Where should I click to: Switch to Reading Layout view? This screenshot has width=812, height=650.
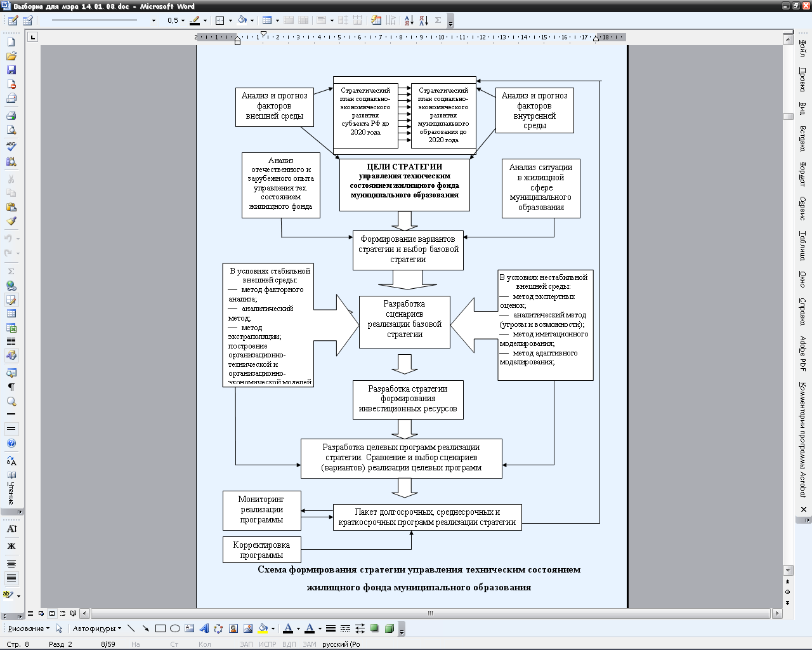(74, 613)
